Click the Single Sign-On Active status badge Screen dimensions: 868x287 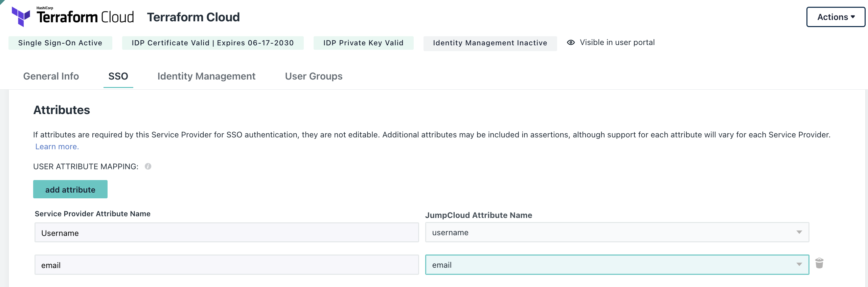[x=60, y=43]
